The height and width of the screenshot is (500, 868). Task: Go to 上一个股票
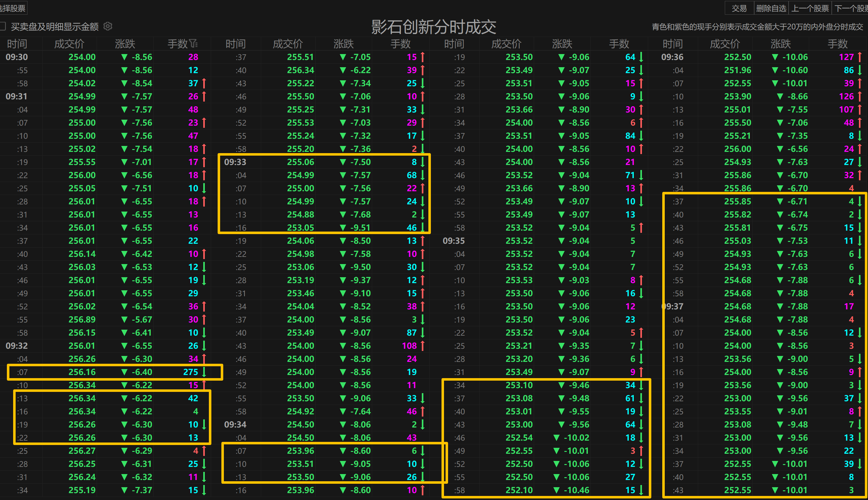tap(810, 8)
